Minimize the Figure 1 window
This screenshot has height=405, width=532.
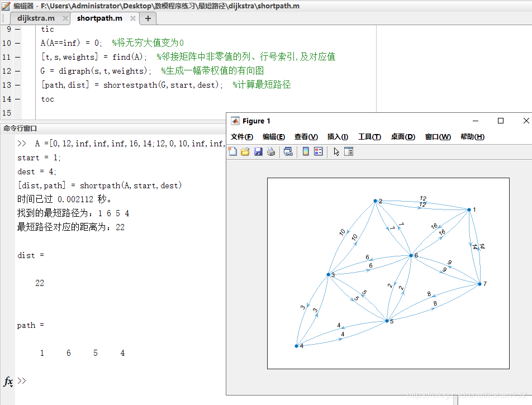pos(476,121)
